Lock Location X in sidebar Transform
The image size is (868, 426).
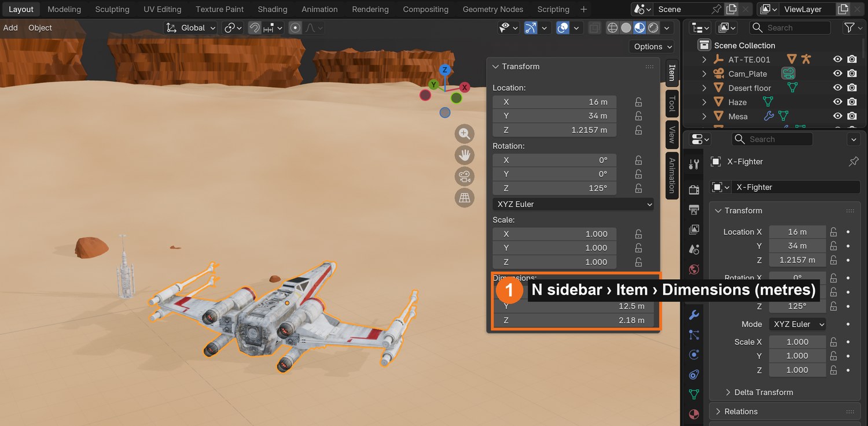tap(638, 102)
